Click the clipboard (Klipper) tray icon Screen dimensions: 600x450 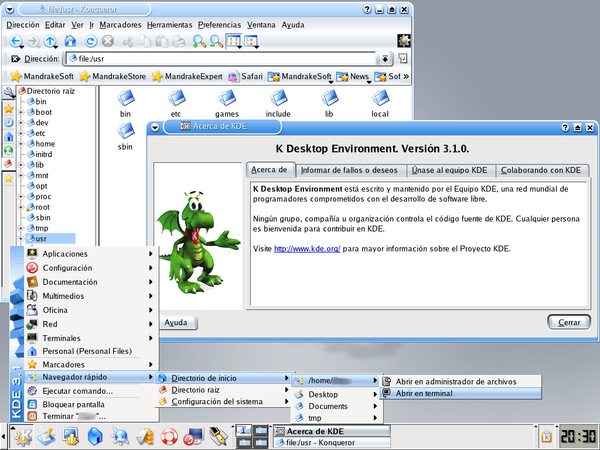(545, 436)
